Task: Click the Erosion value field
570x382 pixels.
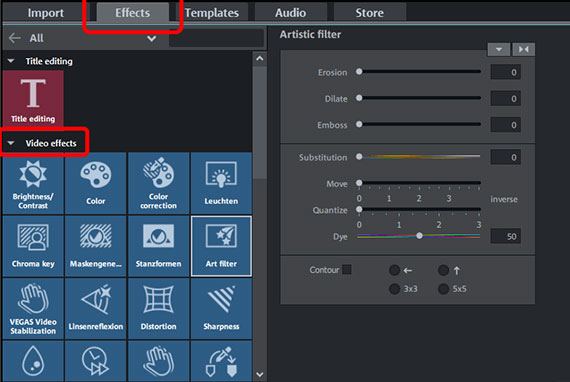Action: coord(505,72)
